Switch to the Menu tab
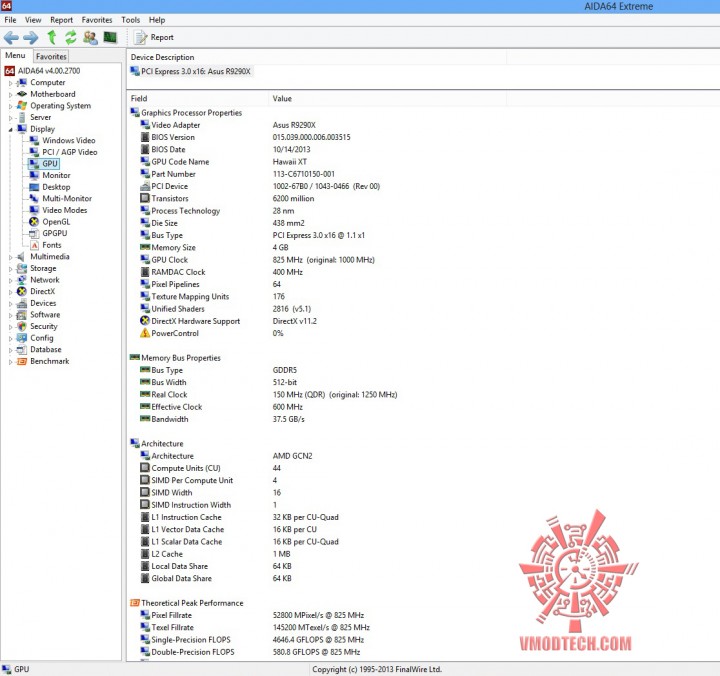Image resolution: width=720 pixels, height=676 pixels. tap(15, 56)
